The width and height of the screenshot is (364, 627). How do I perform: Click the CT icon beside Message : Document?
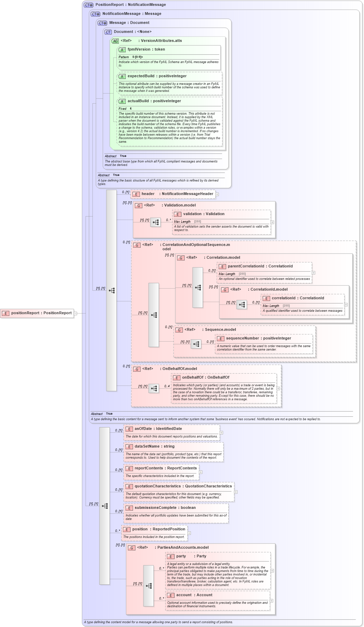103,23
